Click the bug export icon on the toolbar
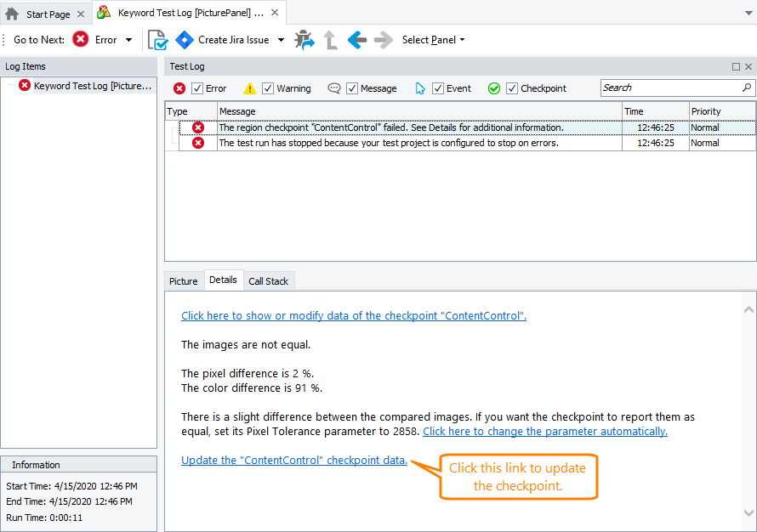 [x=305, y=39]
